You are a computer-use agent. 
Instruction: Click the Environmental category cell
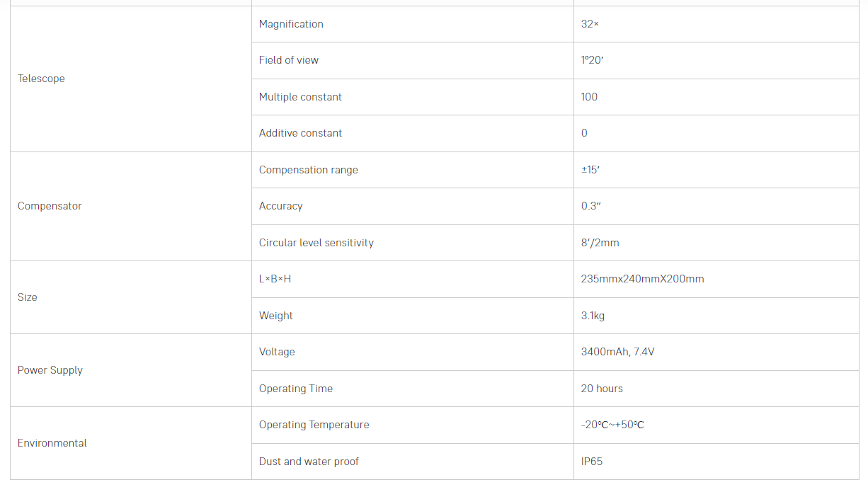pyautogui.click(x=52, y=443)
